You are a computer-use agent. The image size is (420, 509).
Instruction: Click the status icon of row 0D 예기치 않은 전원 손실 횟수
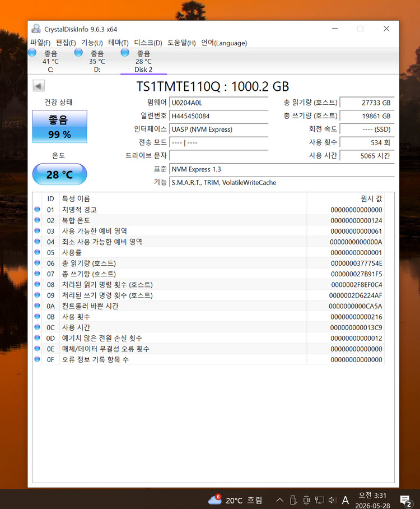(x=38, y=338)
